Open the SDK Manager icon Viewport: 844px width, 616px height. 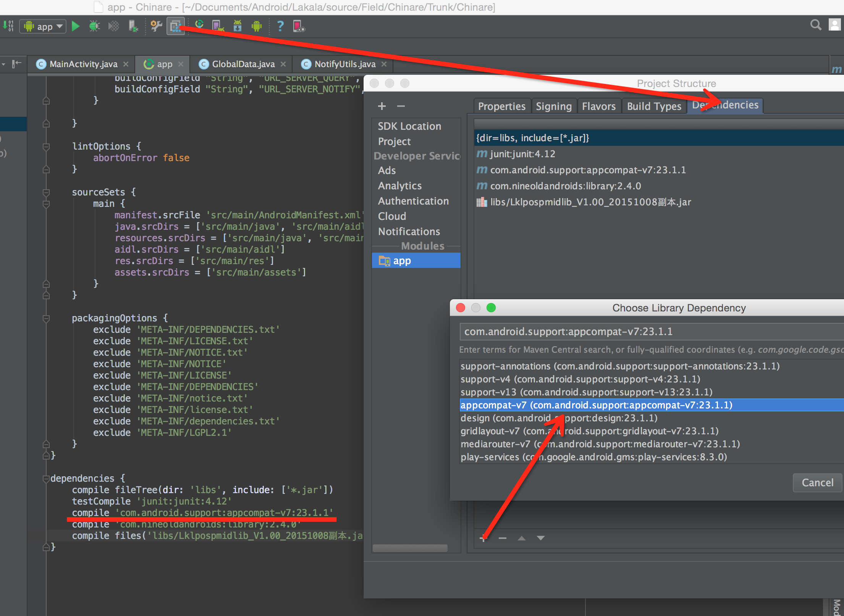tap(238, 26)
